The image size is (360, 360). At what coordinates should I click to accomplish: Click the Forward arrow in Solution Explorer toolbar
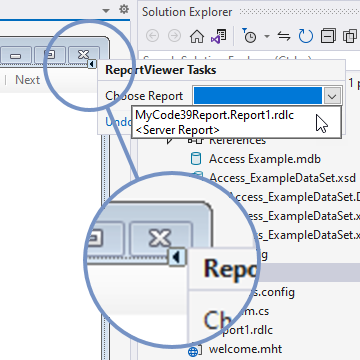[174, 36]
